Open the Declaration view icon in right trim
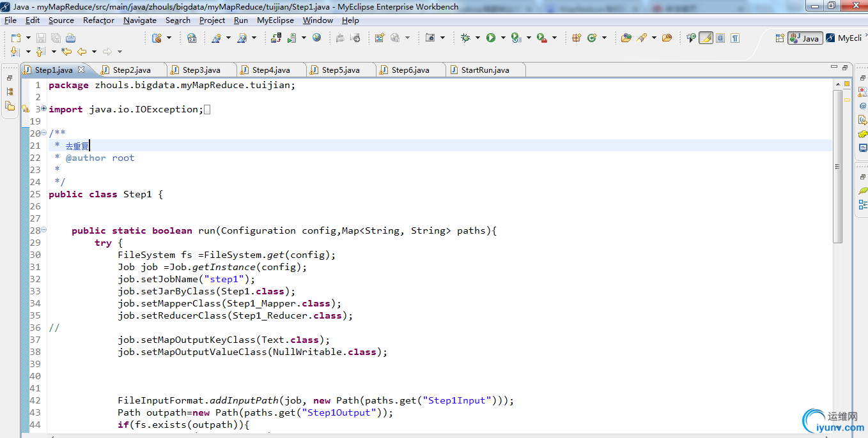This screenshot has height=438, width=868. [863, 120]
